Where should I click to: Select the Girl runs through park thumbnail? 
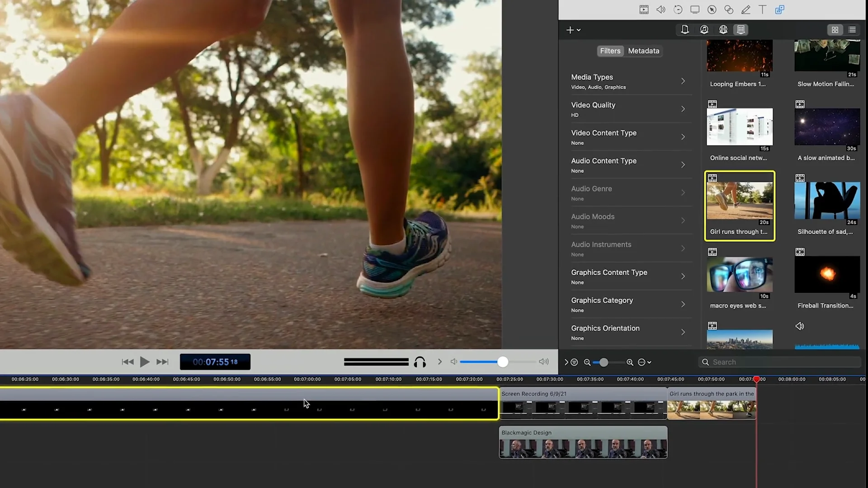coord(740,205)
